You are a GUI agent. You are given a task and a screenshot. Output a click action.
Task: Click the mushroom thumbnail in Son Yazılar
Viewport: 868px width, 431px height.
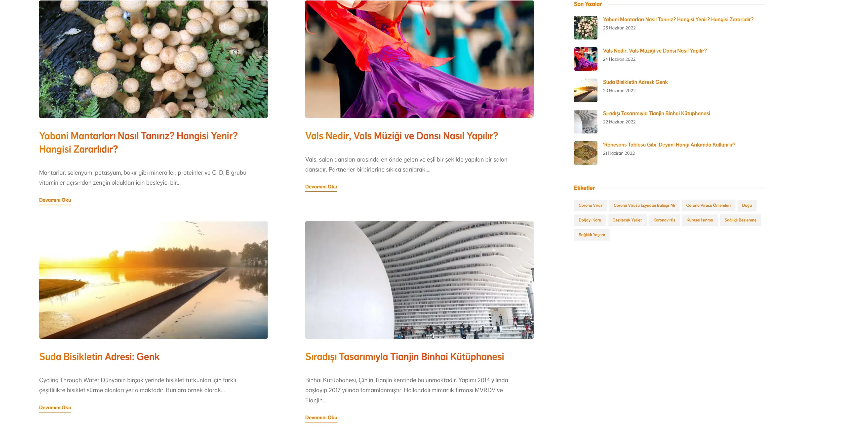[586, 28]
